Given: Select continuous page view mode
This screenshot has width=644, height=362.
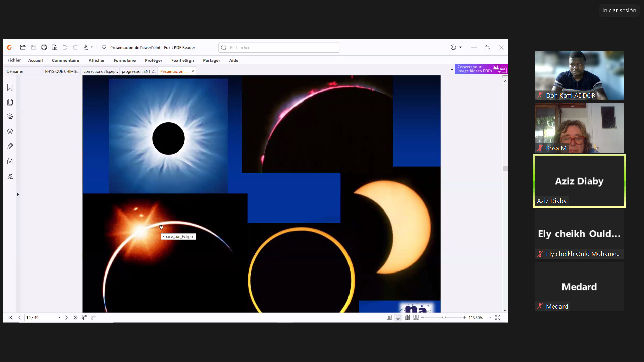Looking at the screenshot, I should [x=398, y=317].
